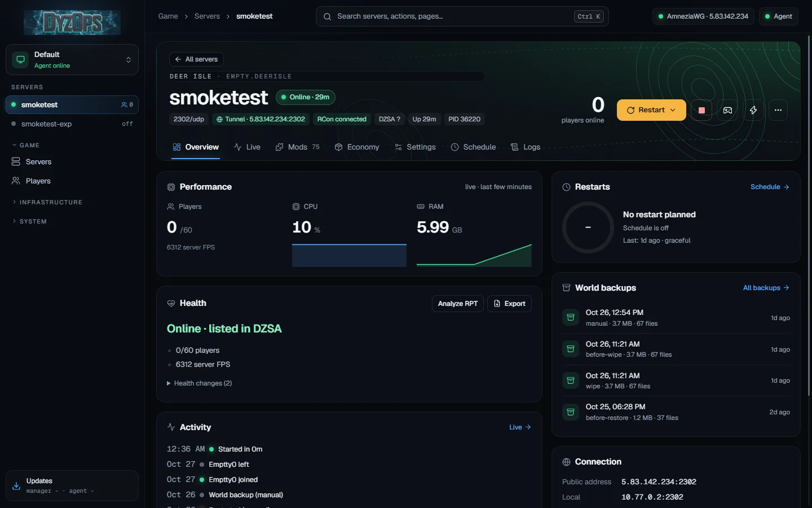
Task: Click the Performance chip icon
Action: (171, 187)
